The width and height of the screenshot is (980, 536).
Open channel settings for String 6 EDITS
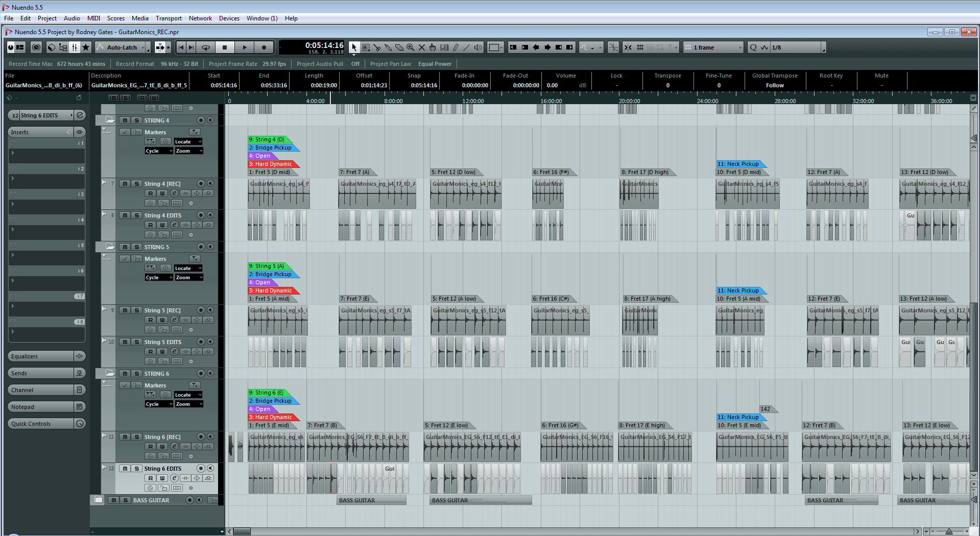click(174, 478)
